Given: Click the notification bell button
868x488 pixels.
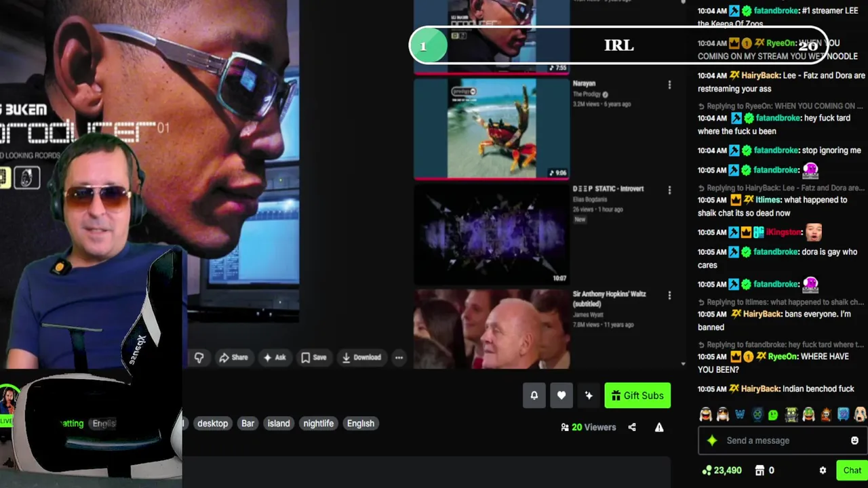Looking at the screenshot, I should coord(534,396).
